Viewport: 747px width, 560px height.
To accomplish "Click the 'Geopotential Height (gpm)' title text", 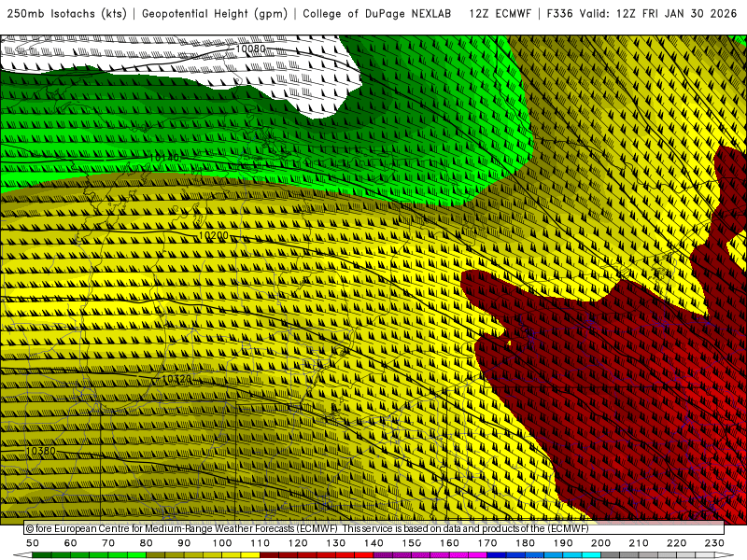I will pyautogui.click(x=215, y=14).
